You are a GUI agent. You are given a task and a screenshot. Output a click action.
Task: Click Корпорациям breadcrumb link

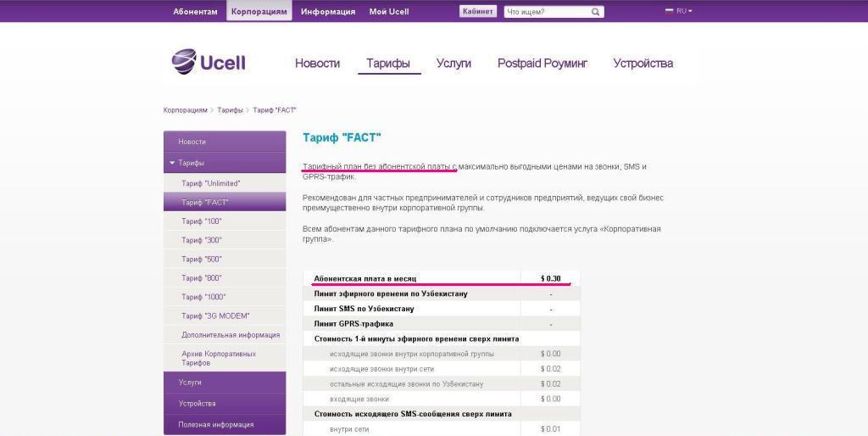pyautogui.click(x=185, y=110)
